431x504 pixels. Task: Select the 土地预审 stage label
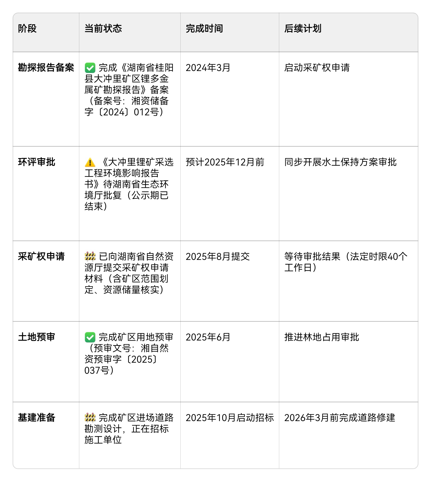pos(36,337)
